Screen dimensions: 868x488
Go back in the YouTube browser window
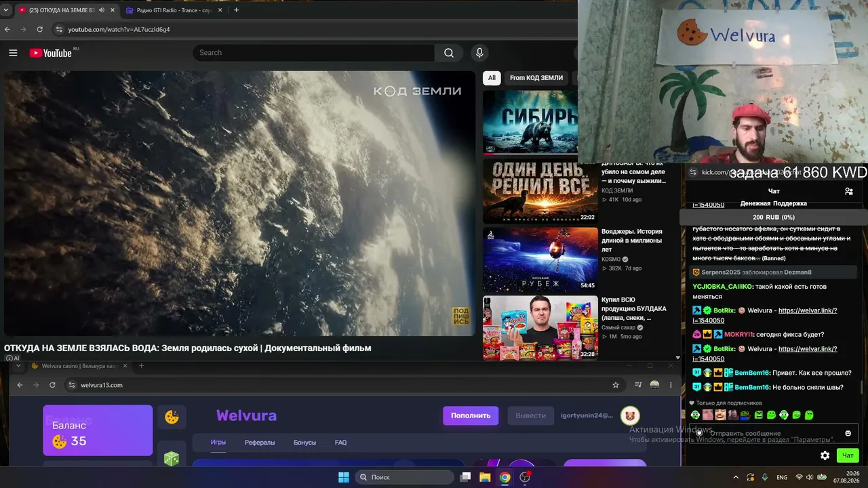[7, 30]
